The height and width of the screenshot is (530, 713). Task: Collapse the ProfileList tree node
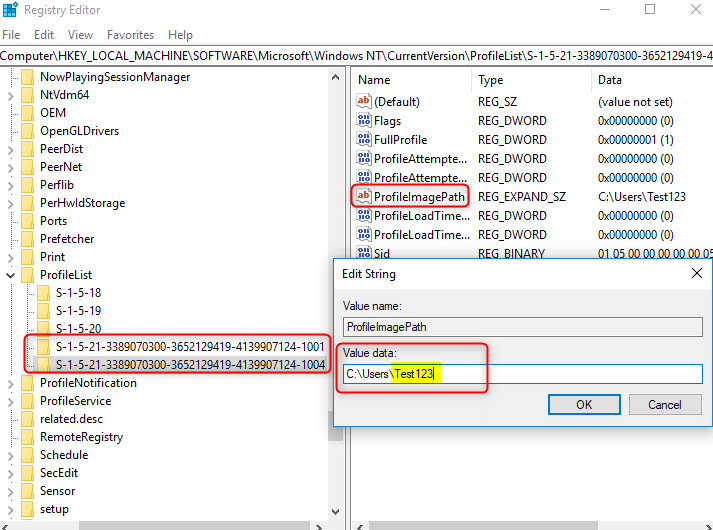[11, 275]
